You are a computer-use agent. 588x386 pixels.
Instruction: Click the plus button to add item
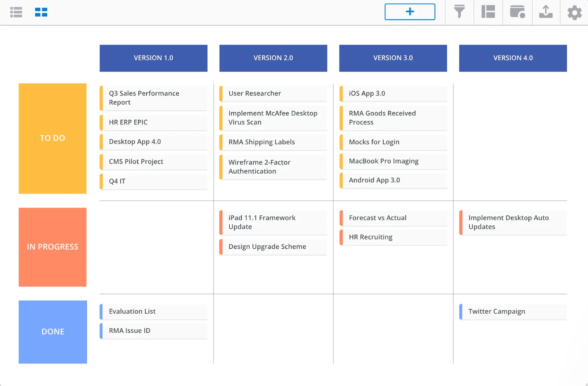point(410,12)
